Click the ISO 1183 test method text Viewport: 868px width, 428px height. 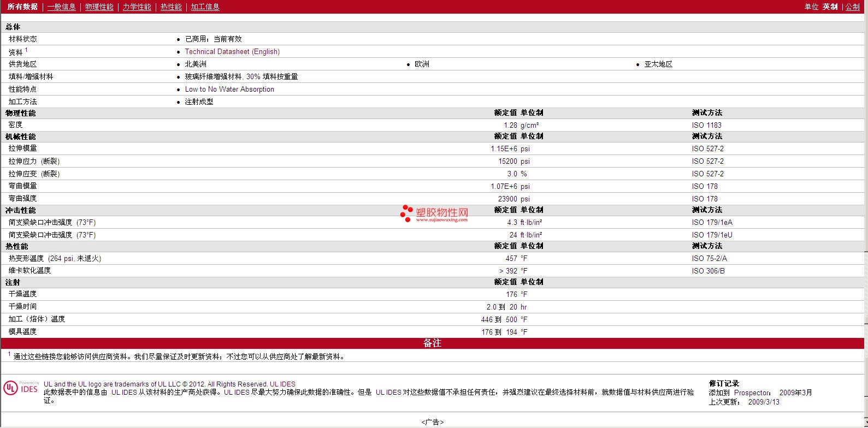click(706, 125)
